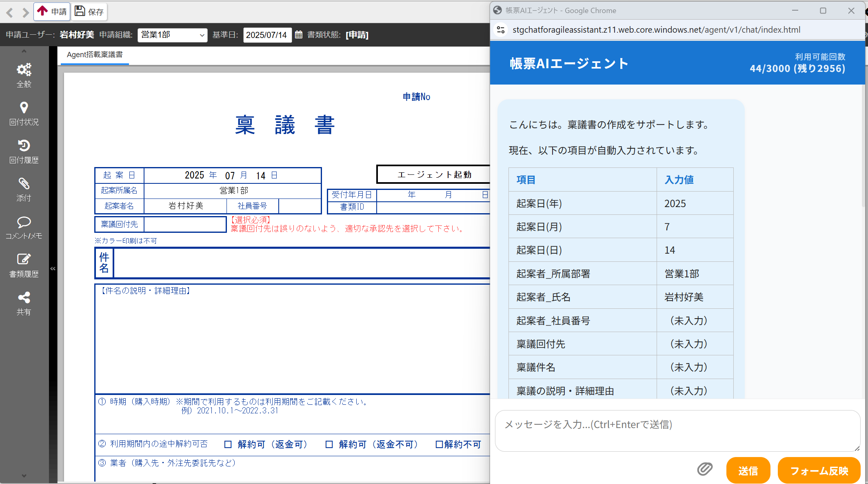Click the Chrome site info icon
Screen dimensions: 868x484
point(501,30)
